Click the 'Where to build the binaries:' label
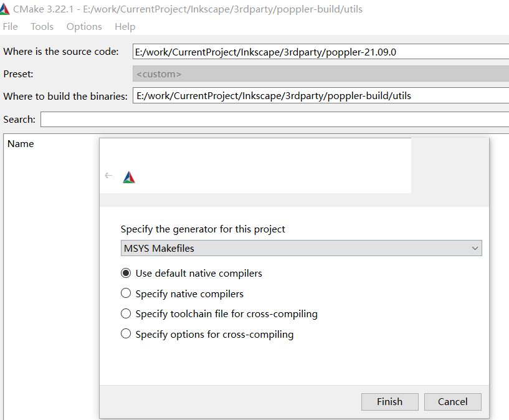Screen dimensions: 509x420 click(x=65, y=96)
